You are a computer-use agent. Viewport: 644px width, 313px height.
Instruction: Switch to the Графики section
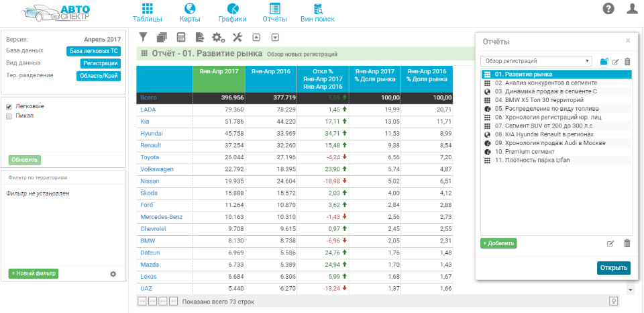point(232,13)
